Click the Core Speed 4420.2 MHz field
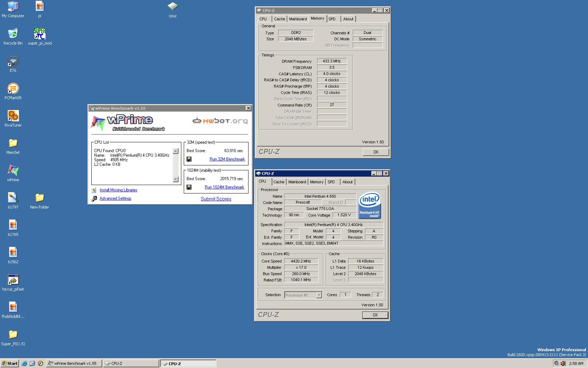This screenshot has width=588, height=368. click(301, 261)
